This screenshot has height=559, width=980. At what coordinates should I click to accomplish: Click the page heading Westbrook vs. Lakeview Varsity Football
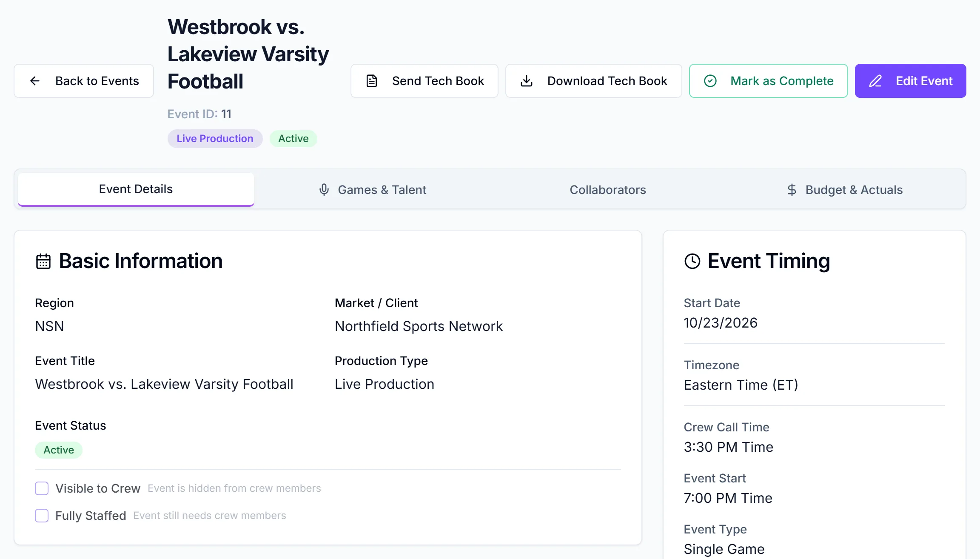248,54
